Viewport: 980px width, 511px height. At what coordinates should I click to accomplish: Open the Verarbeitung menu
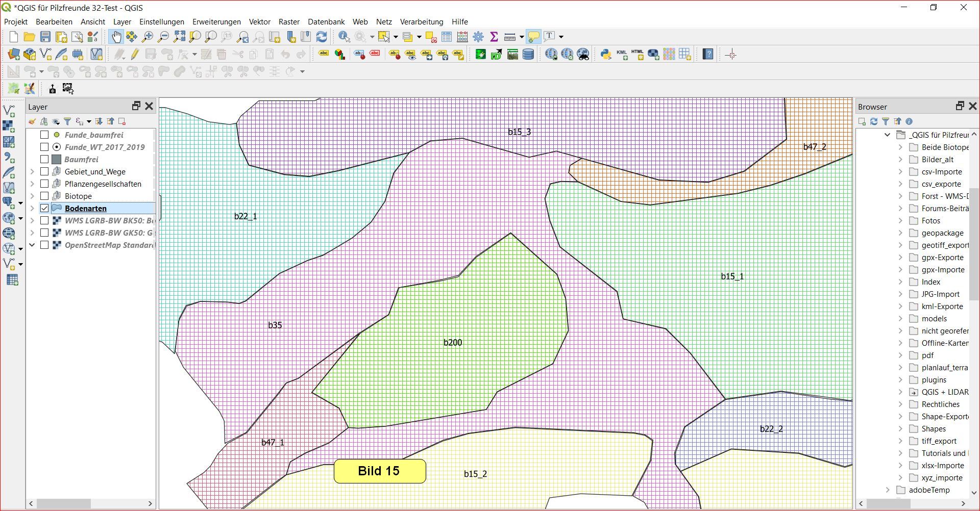tap(421, 22)
